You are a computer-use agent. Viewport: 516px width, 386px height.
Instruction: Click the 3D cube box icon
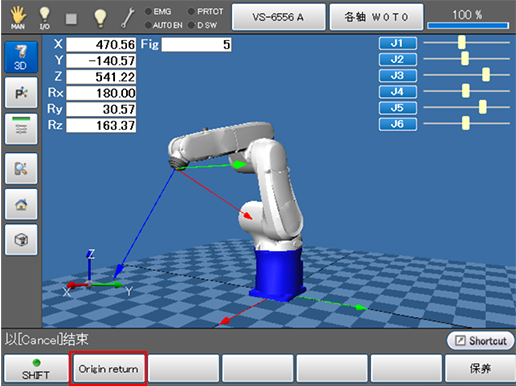click(x=21, y=240)
